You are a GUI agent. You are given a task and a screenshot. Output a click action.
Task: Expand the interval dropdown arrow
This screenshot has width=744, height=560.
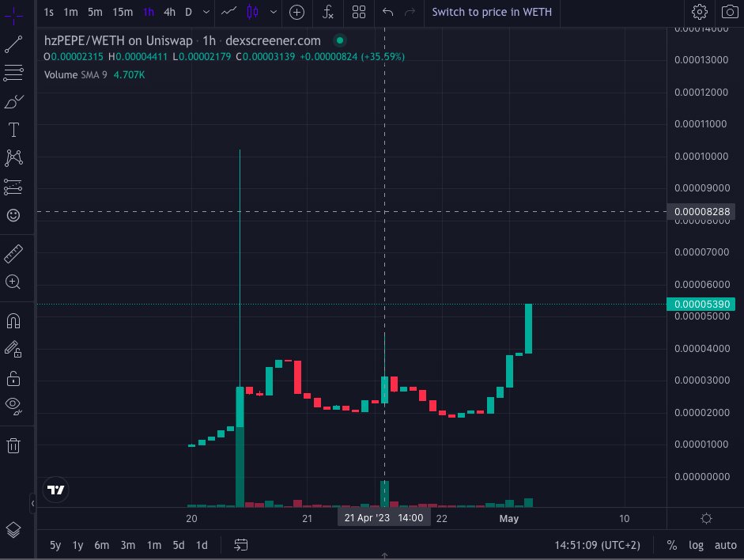(206, 13)
